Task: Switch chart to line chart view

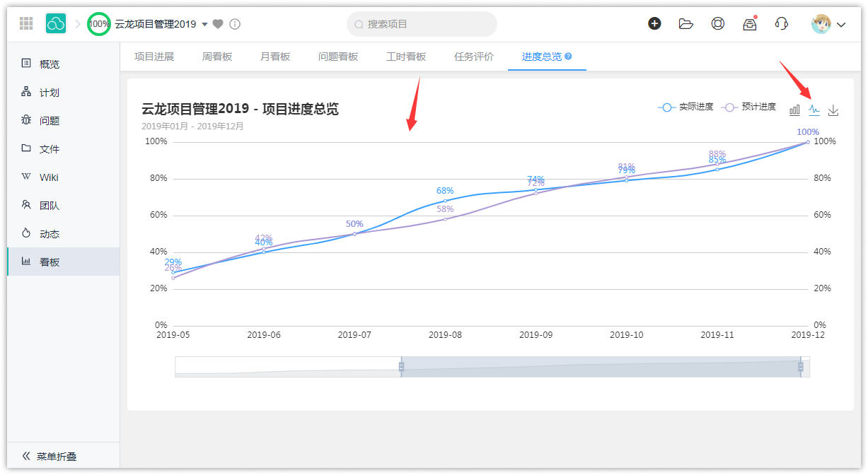Action: [x=814, y=110]
